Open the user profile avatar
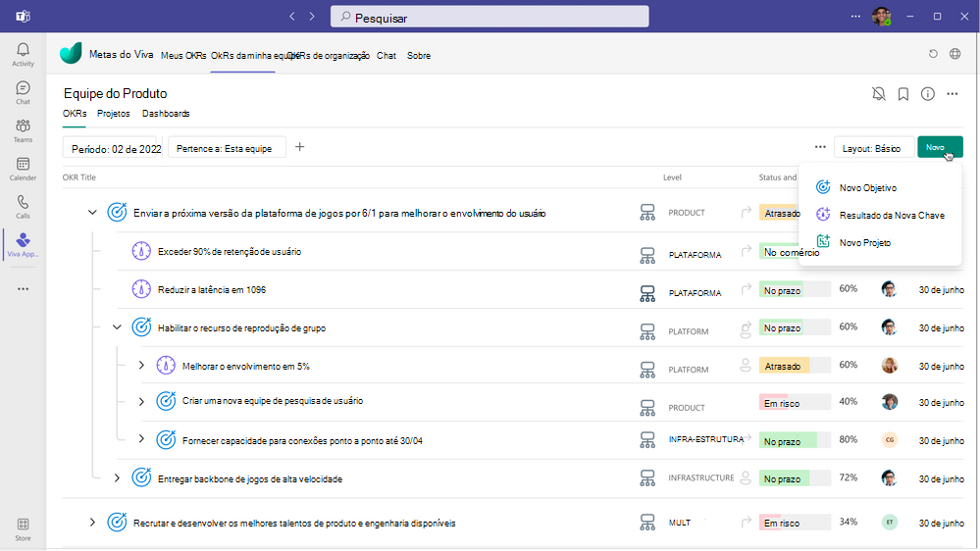The image size is (980, 551). pos(881,17)
